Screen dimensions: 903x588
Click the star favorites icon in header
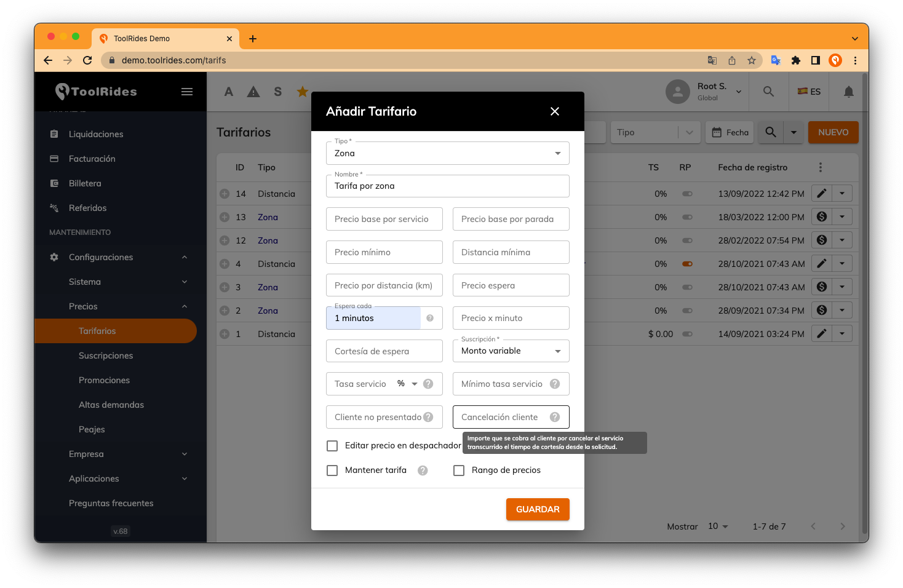[303, 92]
